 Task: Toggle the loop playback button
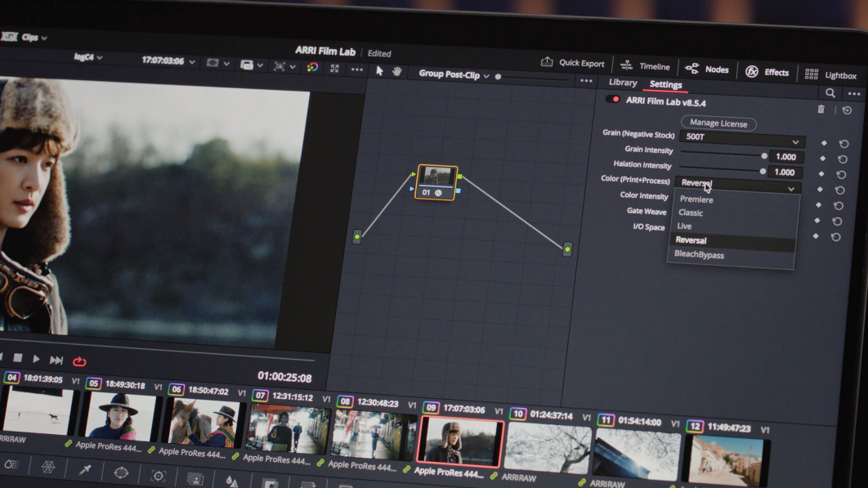click(x=79, y=361)
